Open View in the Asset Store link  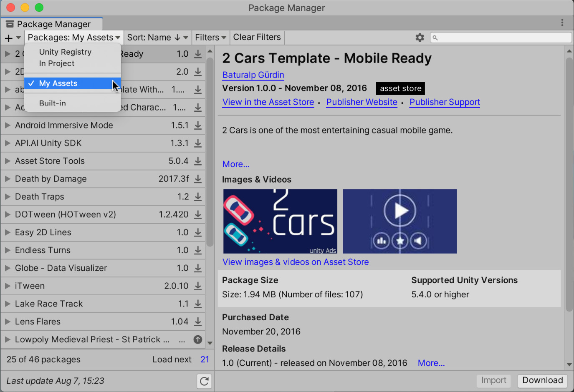click(x=268, y=102)
